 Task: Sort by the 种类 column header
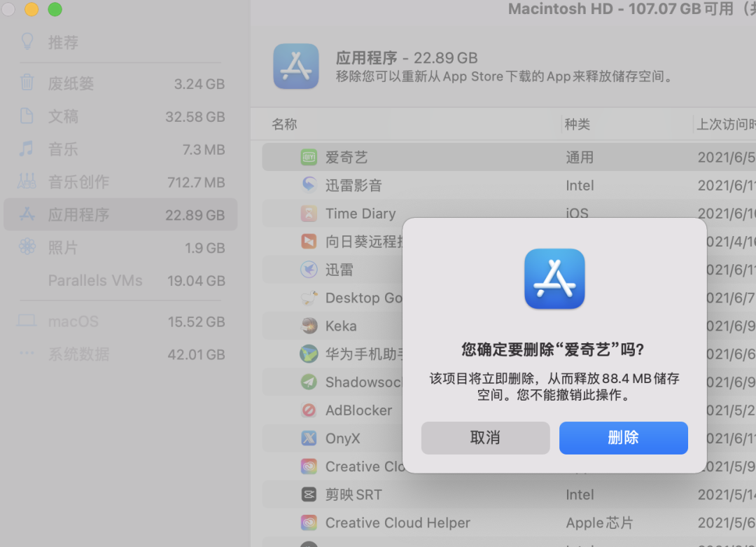[577, 125]
